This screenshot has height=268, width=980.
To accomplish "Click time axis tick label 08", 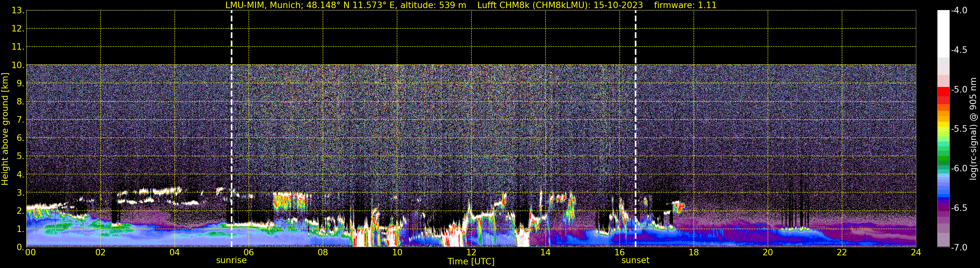I will pyautogui.click(x=323, y=252).
